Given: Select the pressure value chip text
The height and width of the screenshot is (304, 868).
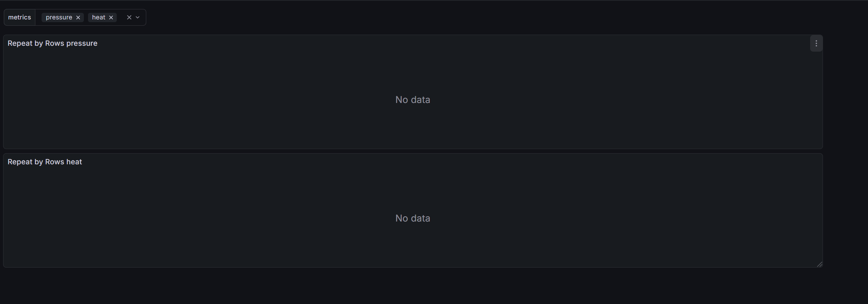Looking at the screenshot, I should point(59,17).
